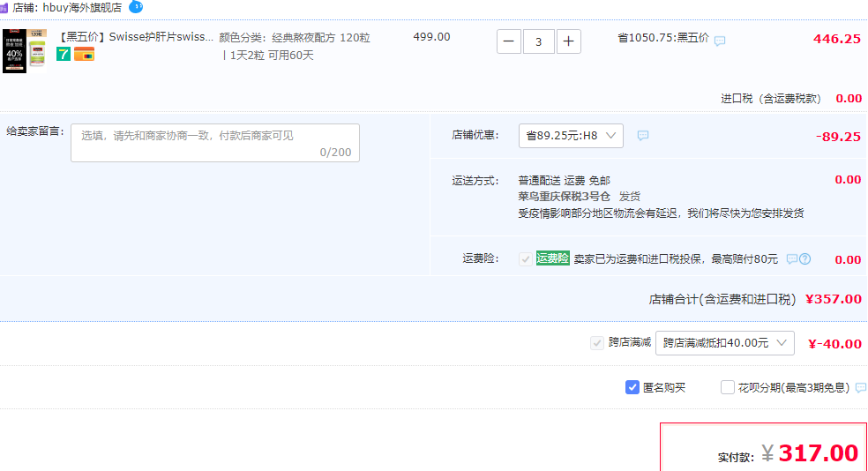868x471 pixels.
Task: Click the green 7-day return icon
Action: [64, 54]
